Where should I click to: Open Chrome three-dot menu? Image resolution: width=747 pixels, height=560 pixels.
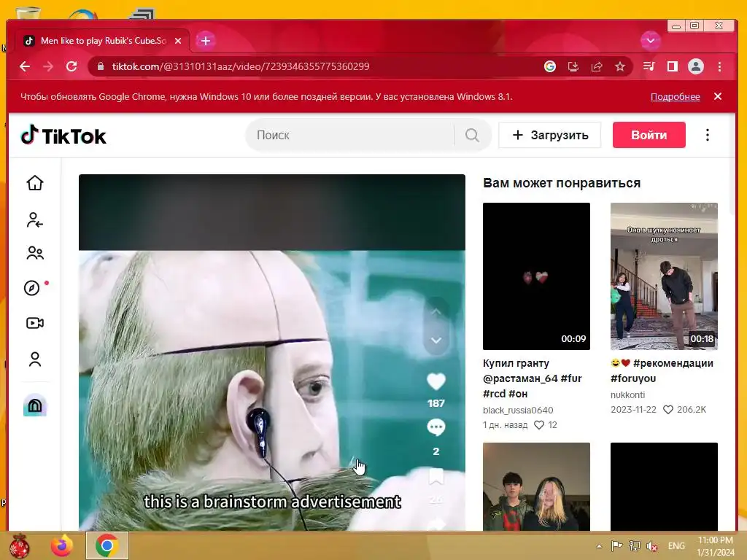[720, 66]
